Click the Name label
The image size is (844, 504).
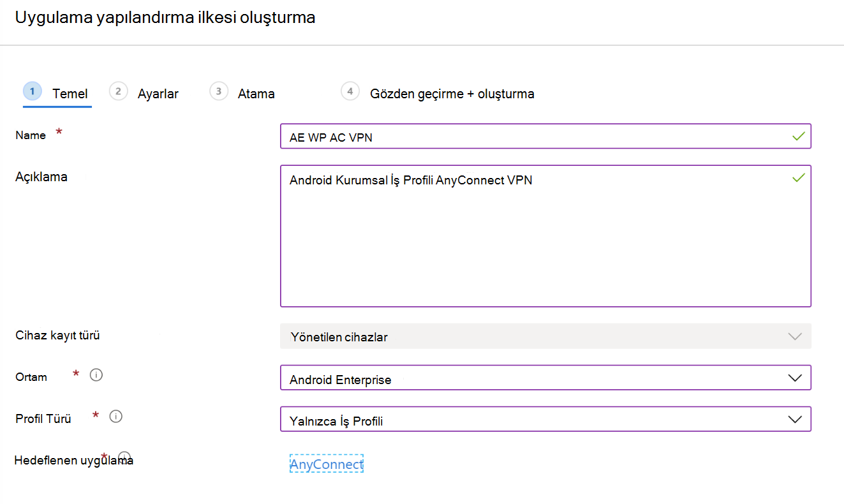click(31, 135)
